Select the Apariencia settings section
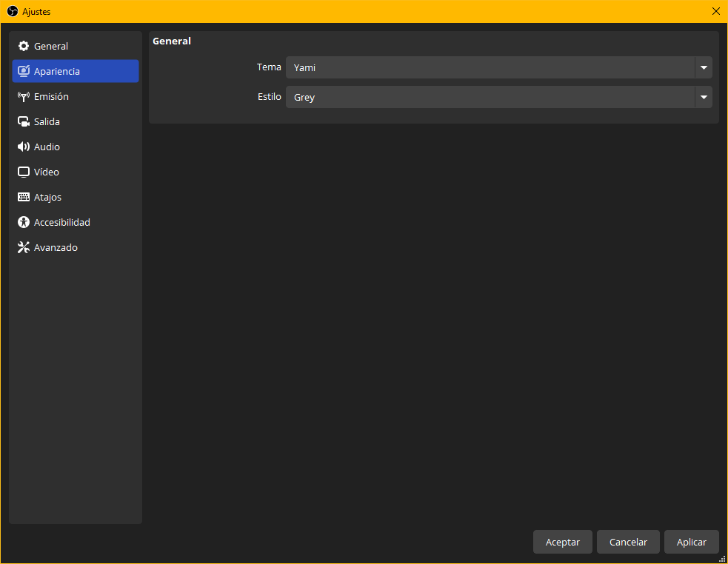Screen dimensions: 728x564 pyautogui.click(x=76, y=71)
